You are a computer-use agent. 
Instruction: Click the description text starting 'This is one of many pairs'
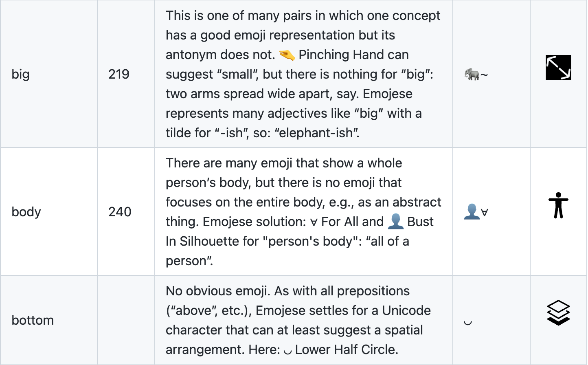click(x=303, y=74)
